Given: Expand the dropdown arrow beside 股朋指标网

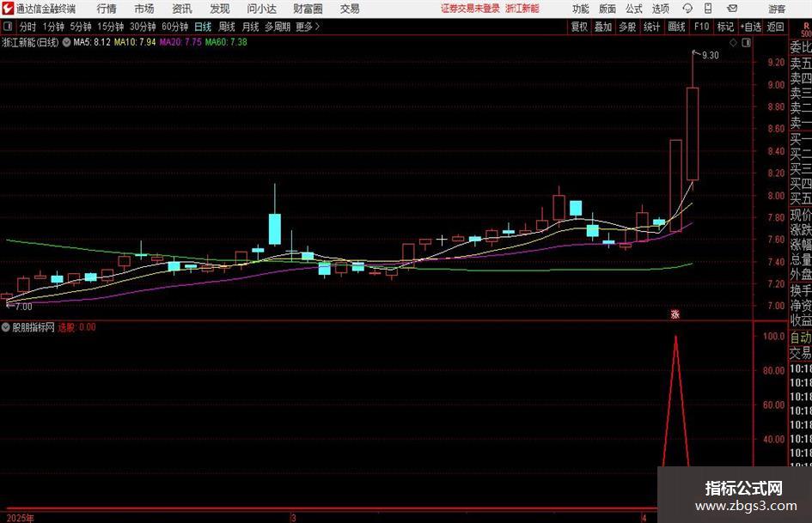Looking at the screenshot, I should click(x=6, y=327).
